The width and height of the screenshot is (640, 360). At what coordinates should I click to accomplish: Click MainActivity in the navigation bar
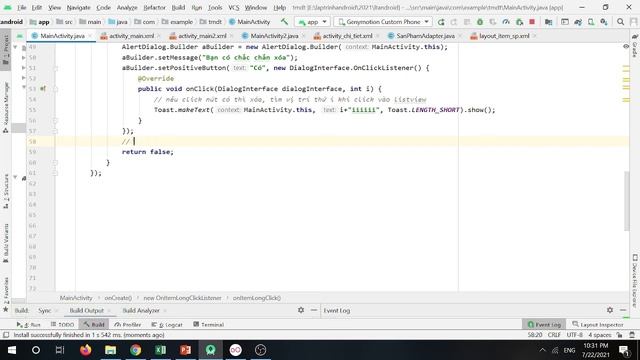[249, 22]
